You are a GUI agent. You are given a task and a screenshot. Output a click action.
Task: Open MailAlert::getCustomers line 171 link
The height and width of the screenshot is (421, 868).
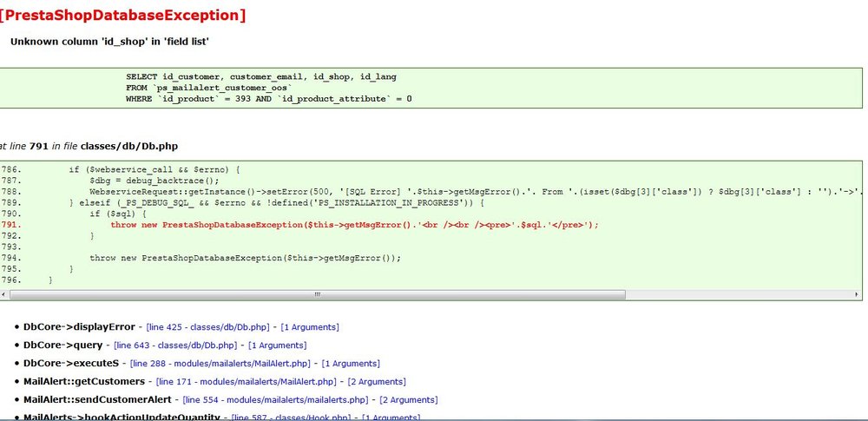[x=248, y=382]
